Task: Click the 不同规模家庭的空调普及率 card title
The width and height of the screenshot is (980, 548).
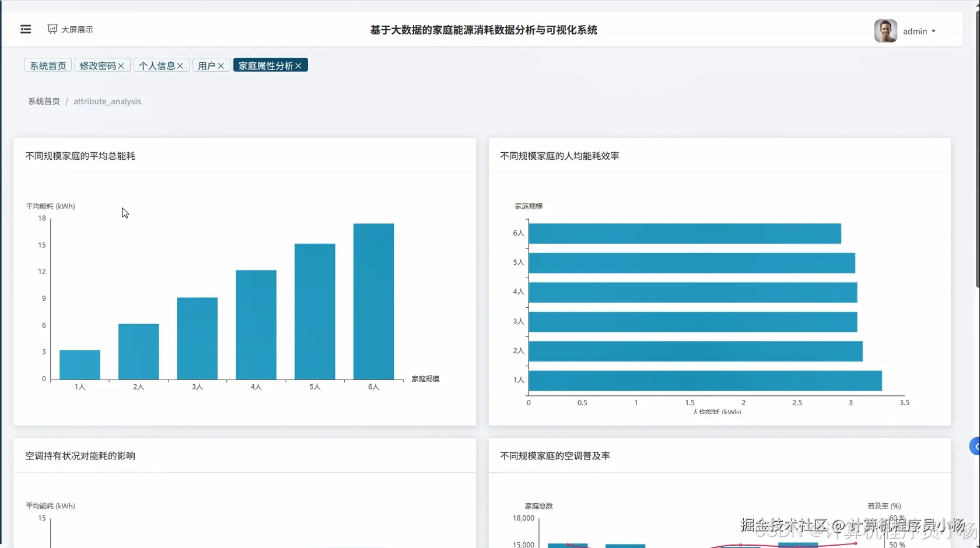Action: [x=555, y=455]
